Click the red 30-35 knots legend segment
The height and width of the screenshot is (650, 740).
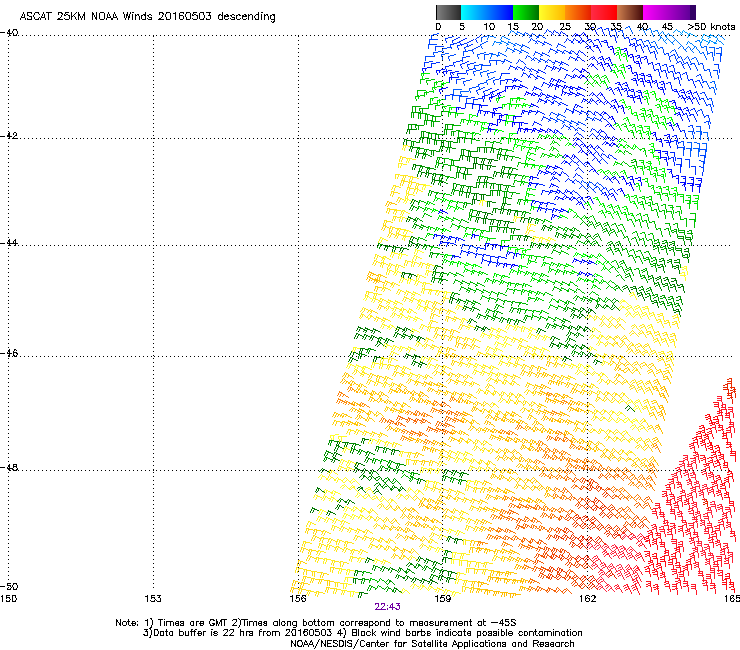click(x=604, y=12)
